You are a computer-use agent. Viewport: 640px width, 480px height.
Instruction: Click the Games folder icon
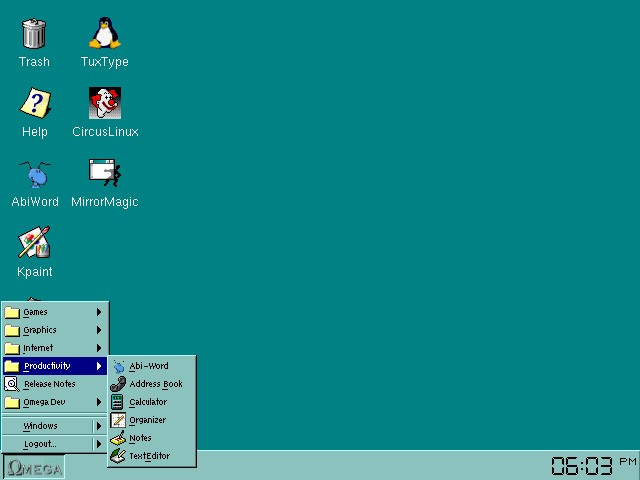point(12,312)
